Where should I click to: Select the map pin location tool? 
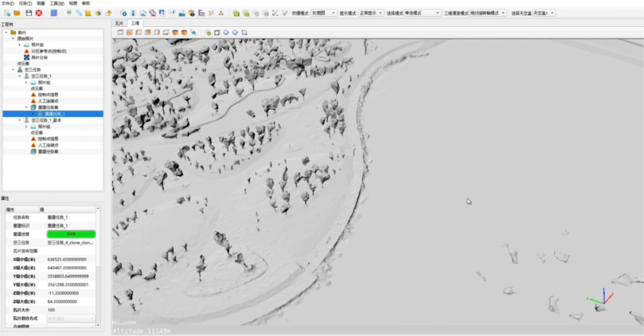coord(69,13)
